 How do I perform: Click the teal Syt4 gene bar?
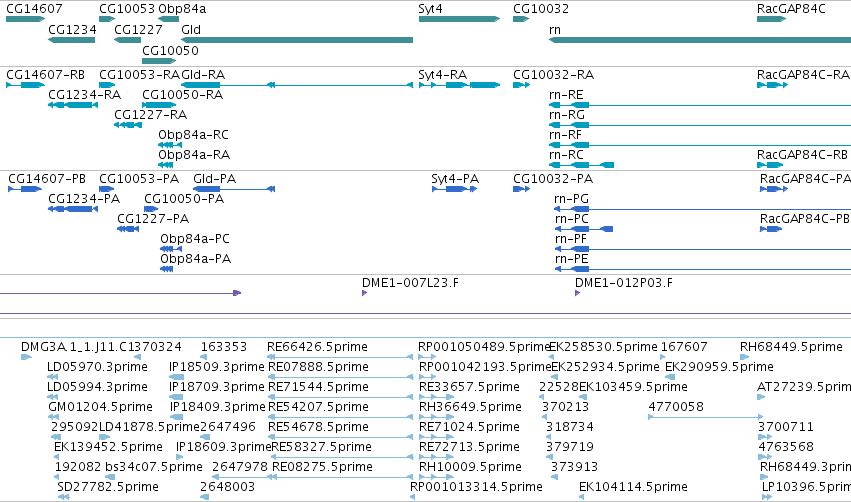click(459, 19)
